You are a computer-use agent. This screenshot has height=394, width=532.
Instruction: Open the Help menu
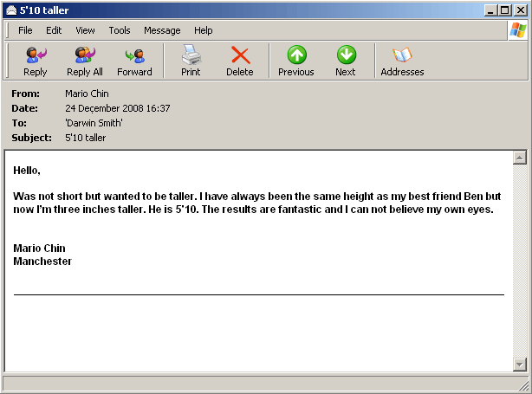204,30
